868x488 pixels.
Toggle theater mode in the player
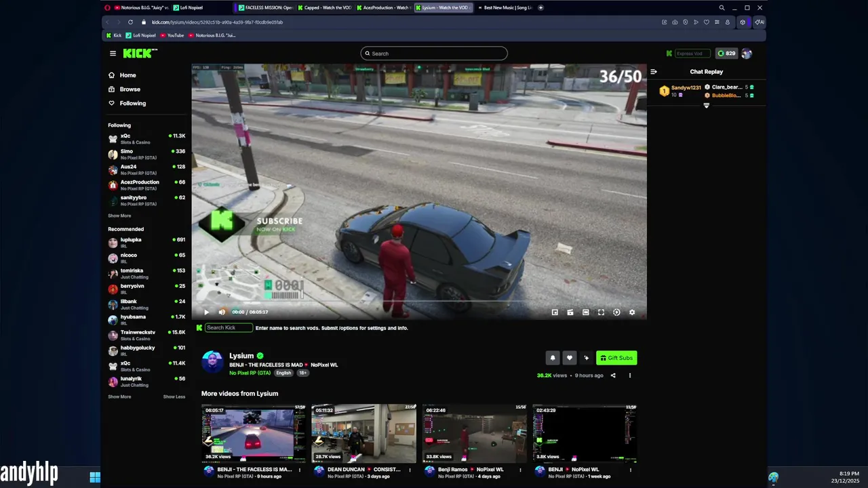click(x=586, y=312)
